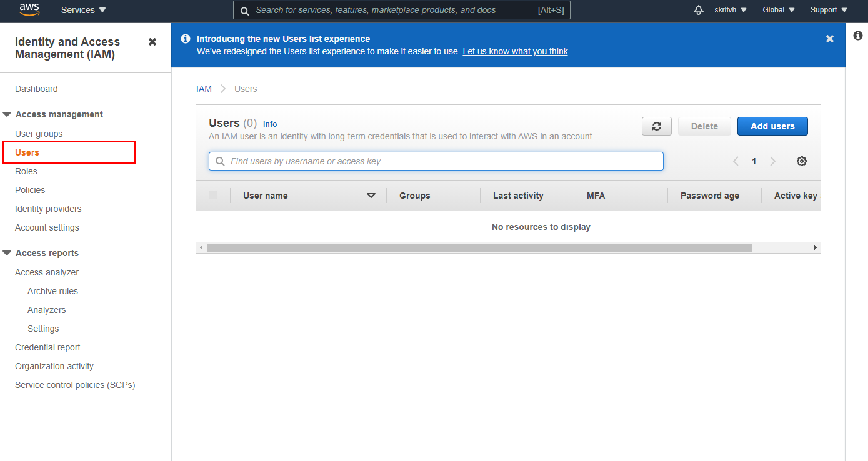
Task: Open the skrlfvh account dropdown
Action: tap(731, 10)
